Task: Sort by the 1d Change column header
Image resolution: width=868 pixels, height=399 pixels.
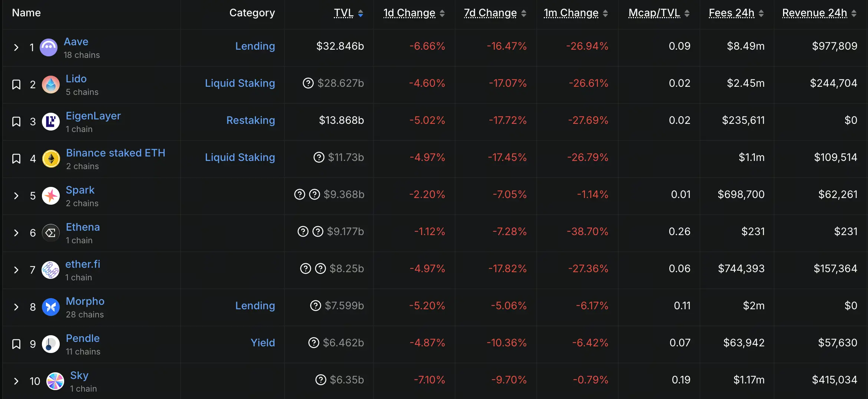Action: point(409,13)
